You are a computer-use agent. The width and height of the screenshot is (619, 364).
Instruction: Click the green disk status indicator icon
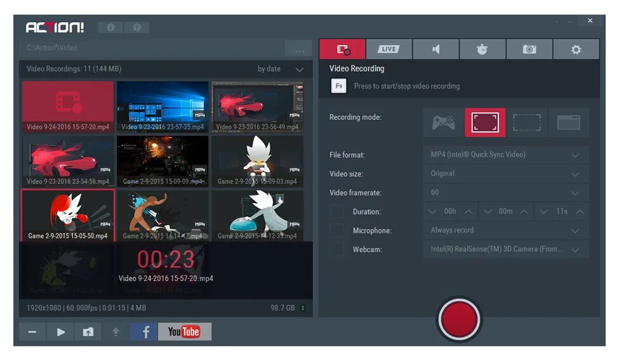(x=303, y=308)
